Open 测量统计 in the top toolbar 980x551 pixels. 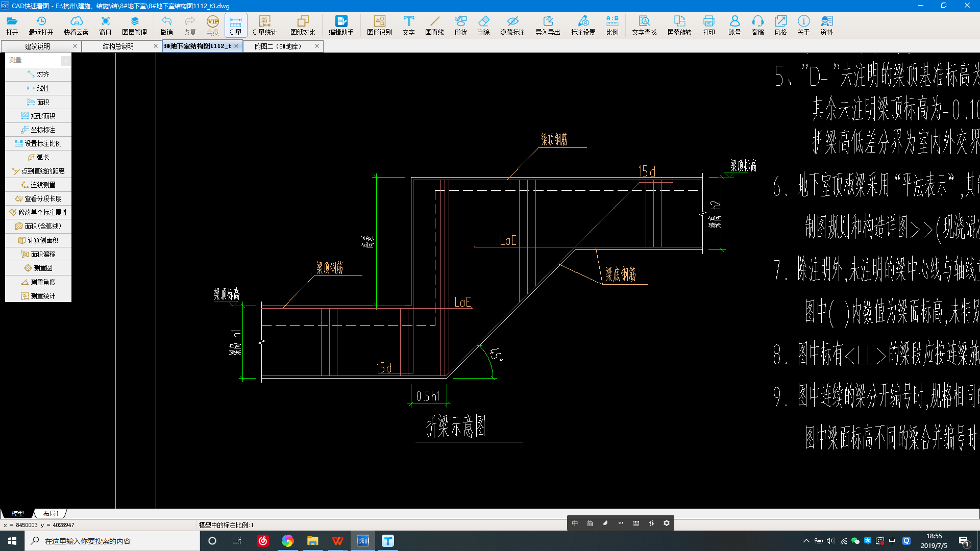(x=264, y=26)
